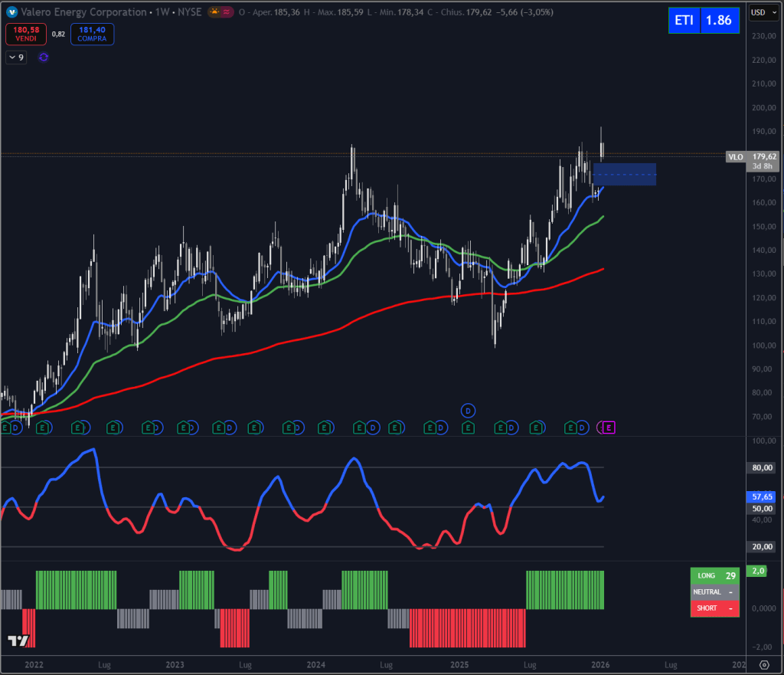Open the USD currency dropdown

(763, 11)
